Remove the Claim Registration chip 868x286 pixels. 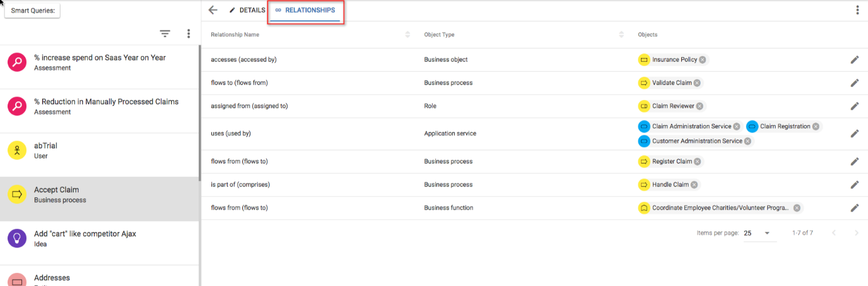click(816, 126)
